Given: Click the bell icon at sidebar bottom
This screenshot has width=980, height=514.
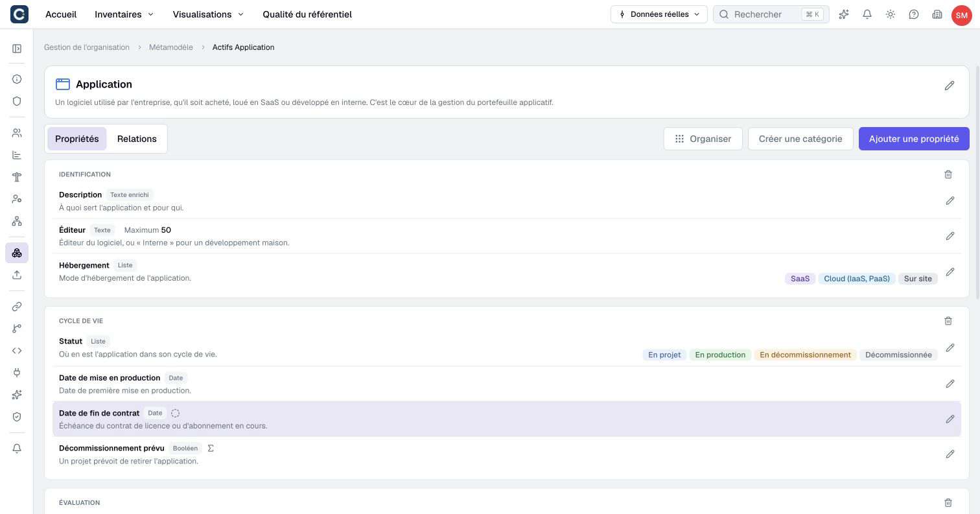Looking at the screenshot, I should click(17, 449).
